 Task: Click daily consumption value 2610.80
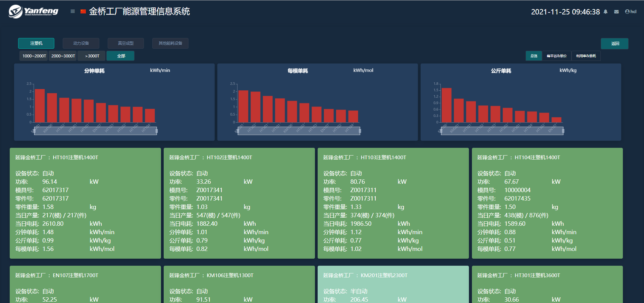[x=53, y=224]
